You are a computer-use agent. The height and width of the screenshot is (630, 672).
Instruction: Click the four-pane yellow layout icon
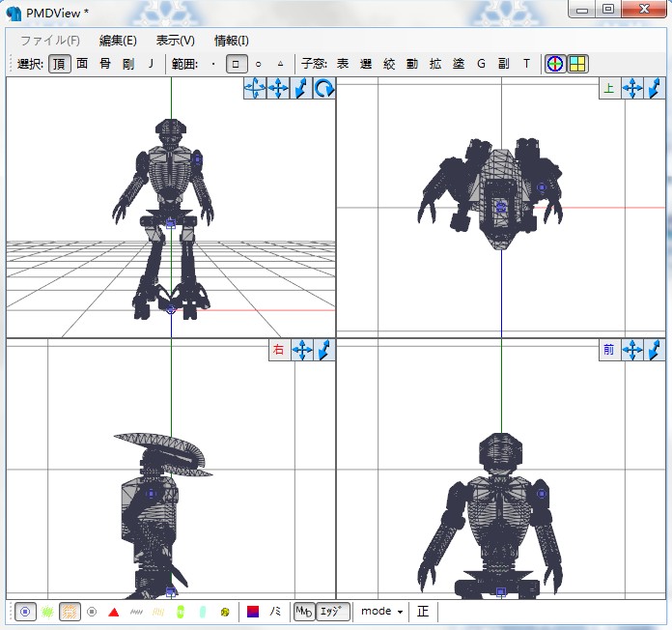click(577, 64)
